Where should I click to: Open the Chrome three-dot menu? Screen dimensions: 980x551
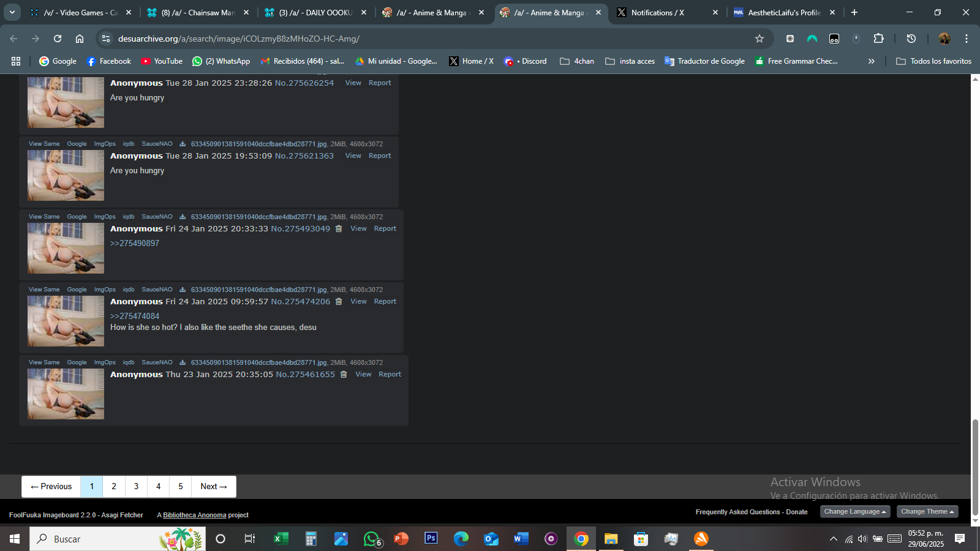[967, 39]
